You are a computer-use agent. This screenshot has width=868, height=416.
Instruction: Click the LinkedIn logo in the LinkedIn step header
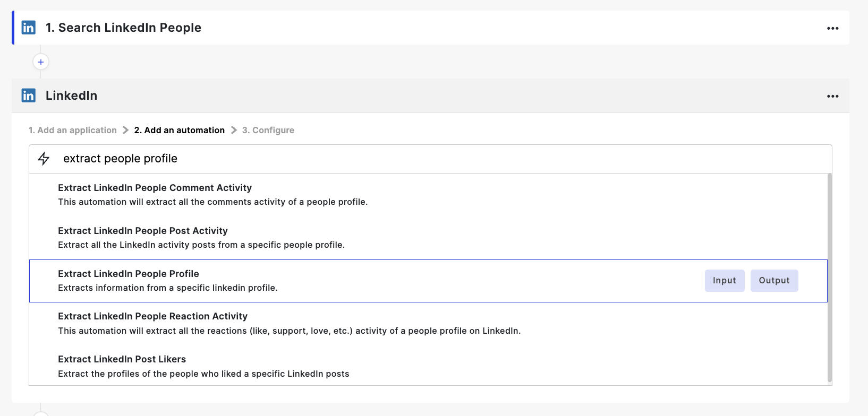pyautogui.click(x=29, y=96)
